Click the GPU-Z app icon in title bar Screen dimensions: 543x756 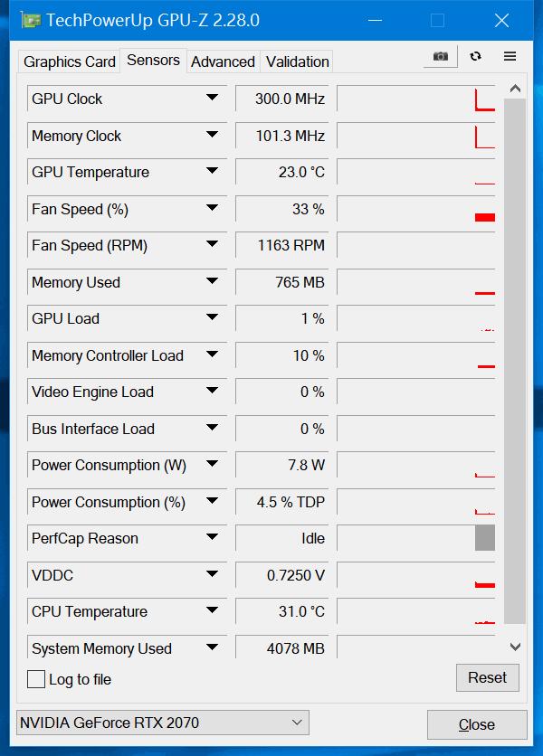pos(30,20)
